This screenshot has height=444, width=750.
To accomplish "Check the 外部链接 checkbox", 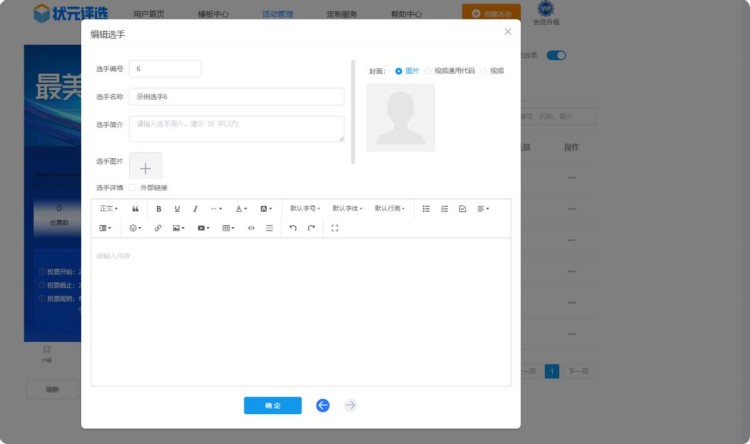I will (x=133, y=188).
